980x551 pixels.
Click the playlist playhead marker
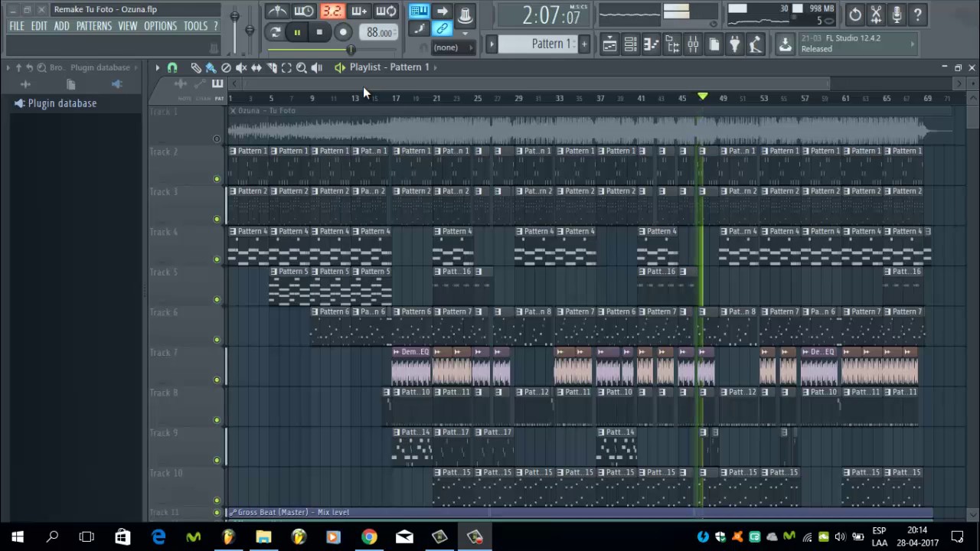tap(703, 96)
